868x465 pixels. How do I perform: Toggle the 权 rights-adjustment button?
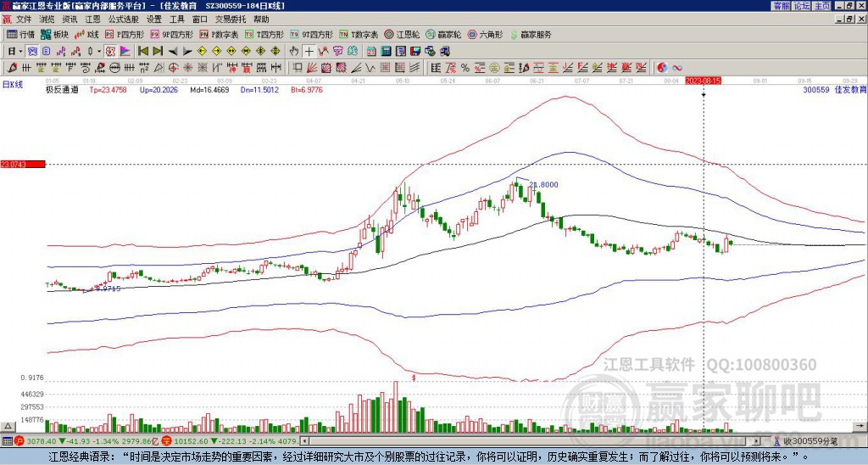(x=110, y=52)
